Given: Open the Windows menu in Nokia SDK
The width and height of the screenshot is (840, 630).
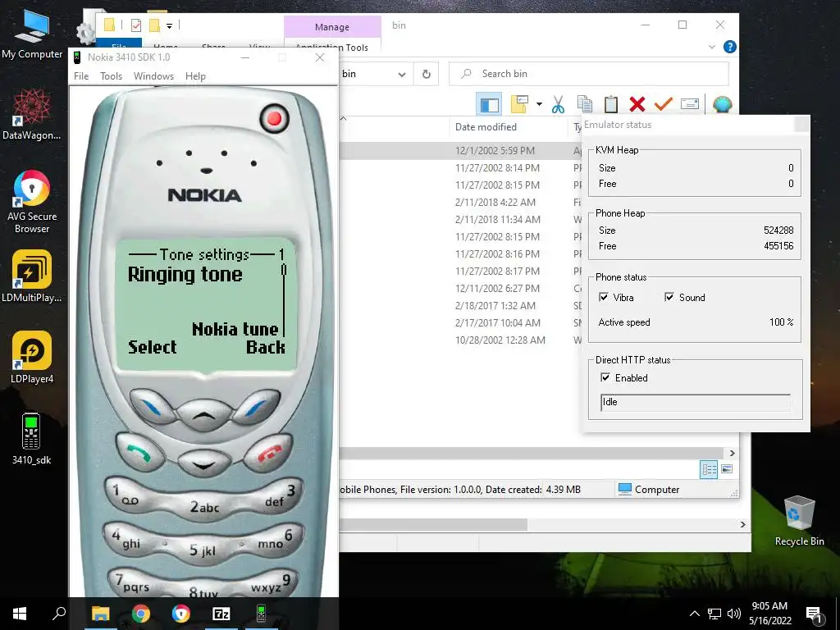Looking at the screenshot, I should tap(153, 76).
